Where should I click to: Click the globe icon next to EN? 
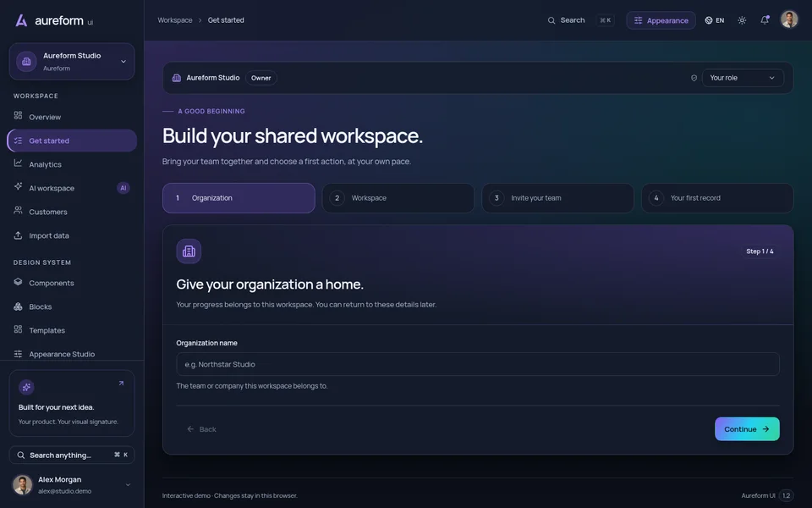tap(709, 20)
